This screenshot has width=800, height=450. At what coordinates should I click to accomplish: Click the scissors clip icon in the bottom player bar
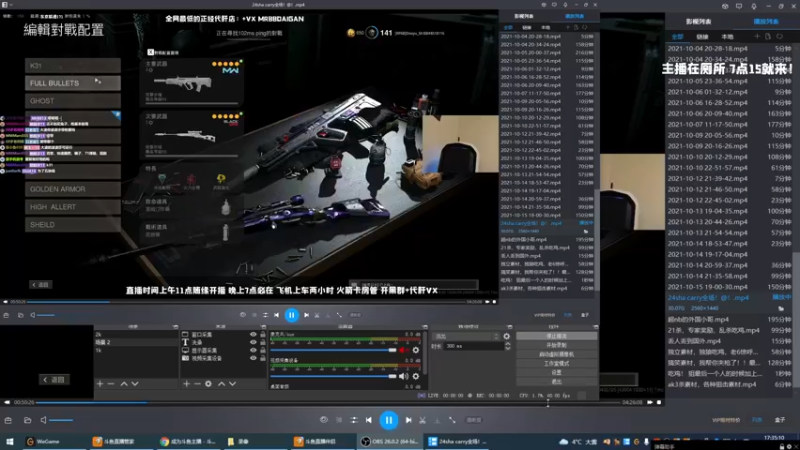tap(422, 420)
